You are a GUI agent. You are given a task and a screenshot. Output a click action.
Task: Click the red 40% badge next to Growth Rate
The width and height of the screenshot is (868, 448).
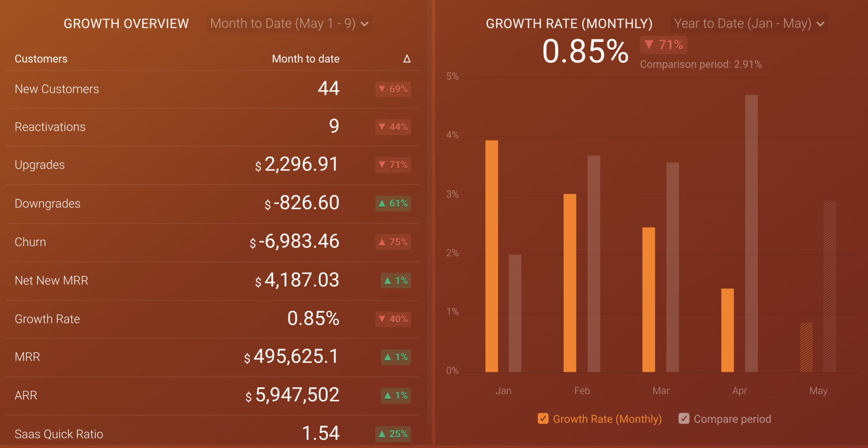point(392,319)
